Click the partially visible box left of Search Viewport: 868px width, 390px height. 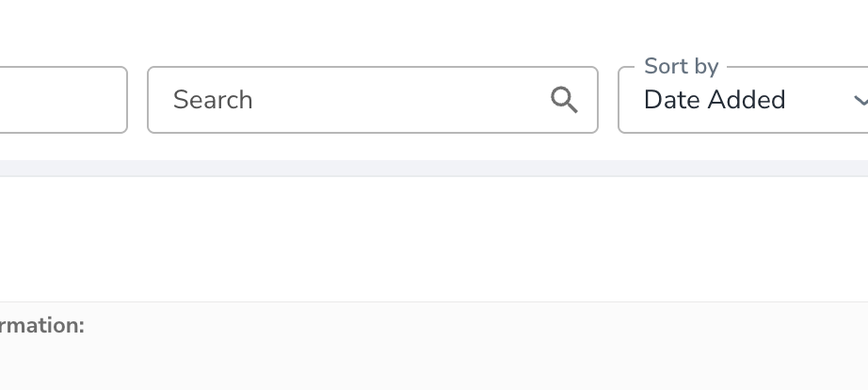(64, 100)
